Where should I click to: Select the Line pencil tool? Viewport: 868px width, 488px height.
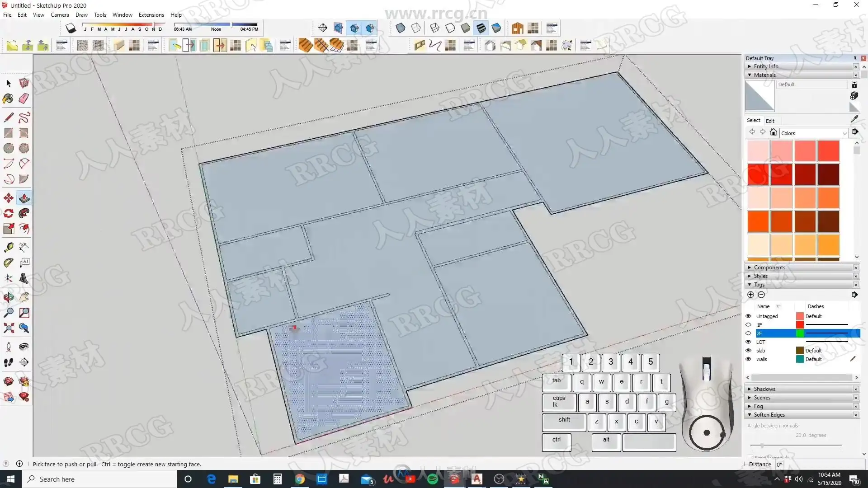pyautogui.click(x=8, y=117)
